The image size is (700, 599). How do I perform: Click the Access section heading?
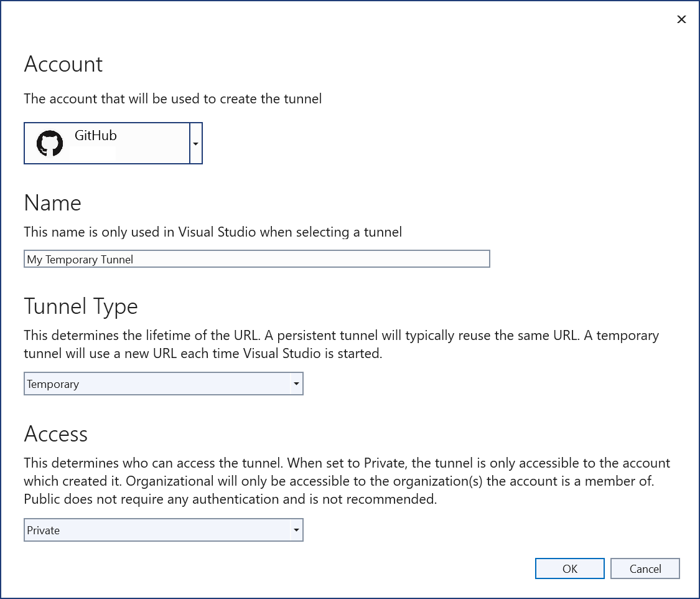click(x=56, y=434)
